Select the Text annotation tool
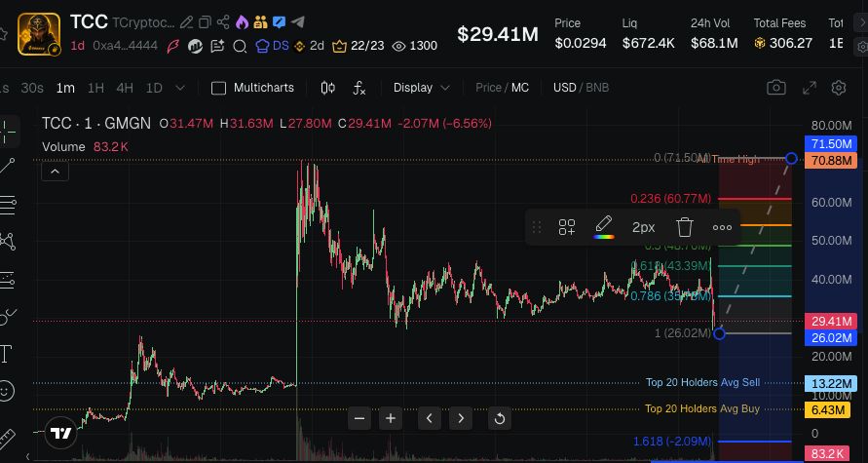The width and height of the screenshot is (868, 463). tap(6, 354)
